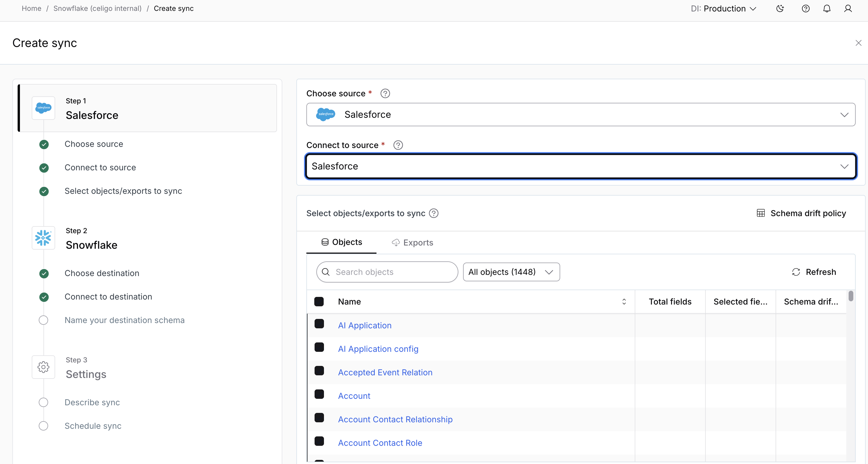Screen dimensions: 868x464
Task: Open the Choose source Salesforce dropdown
Action: point(581,115)
